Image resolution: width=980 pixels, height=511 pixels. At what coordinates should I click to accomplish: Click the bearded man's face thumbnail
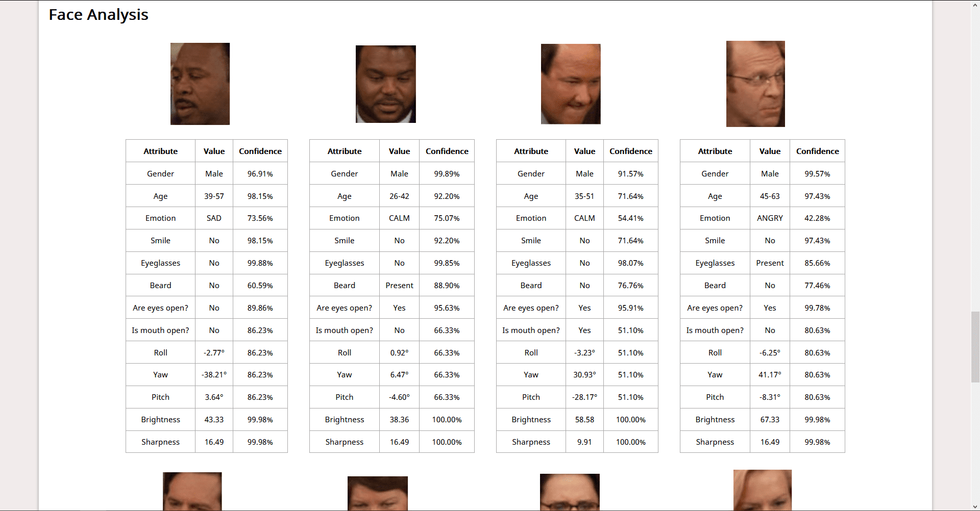(x=386, y=84)
